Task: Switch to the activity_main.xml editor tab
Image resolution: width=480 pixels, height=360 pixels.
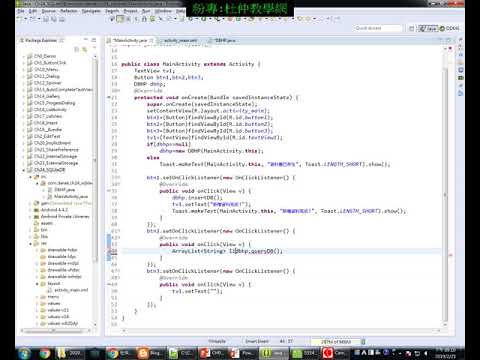Action: point(180,40)
